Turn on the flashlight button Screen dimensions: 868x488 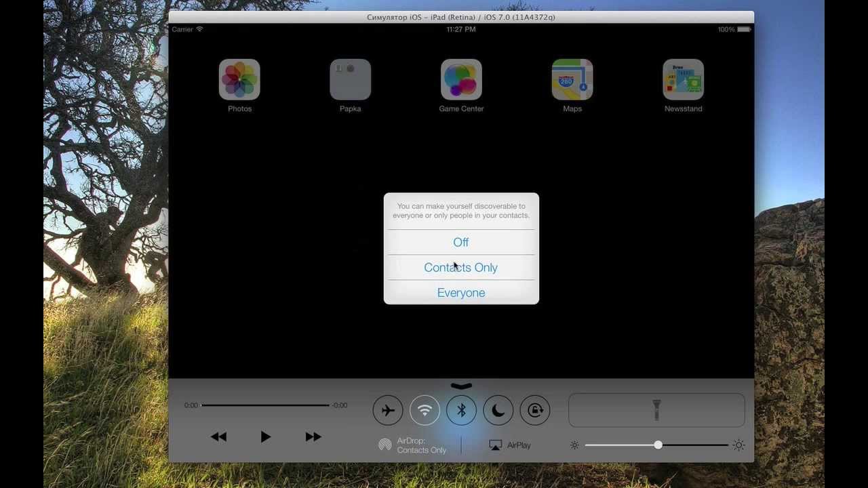(656, 410)
